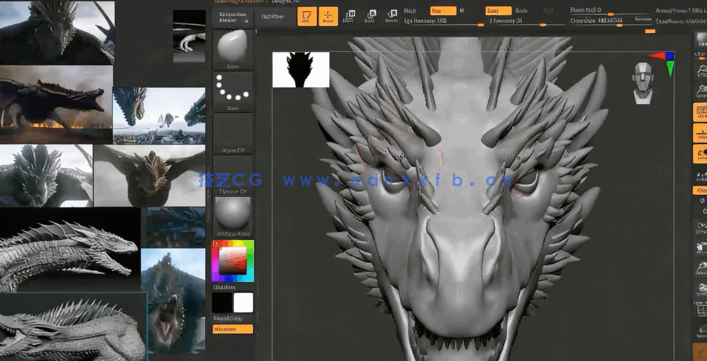Pick a color in the color picker square
The image size is (707, 361).
tap(233, 261)
